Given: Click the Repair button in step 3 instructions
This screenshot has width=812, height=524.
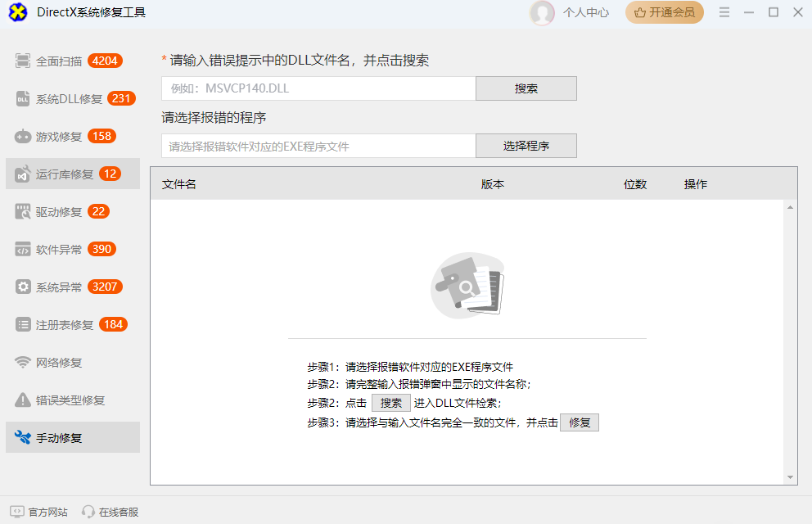Looking at the screenshot, I should 579,422.
